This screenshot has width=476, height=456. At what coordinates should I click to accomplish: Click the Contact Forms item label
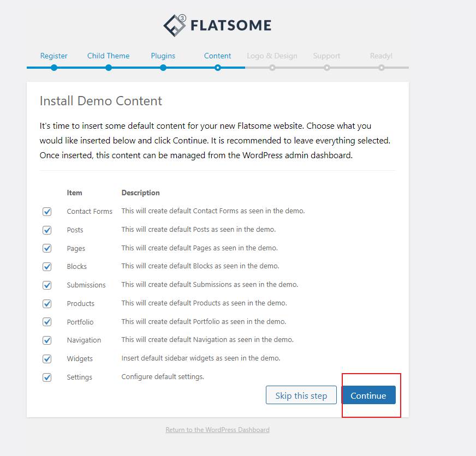tap(90, 212)
